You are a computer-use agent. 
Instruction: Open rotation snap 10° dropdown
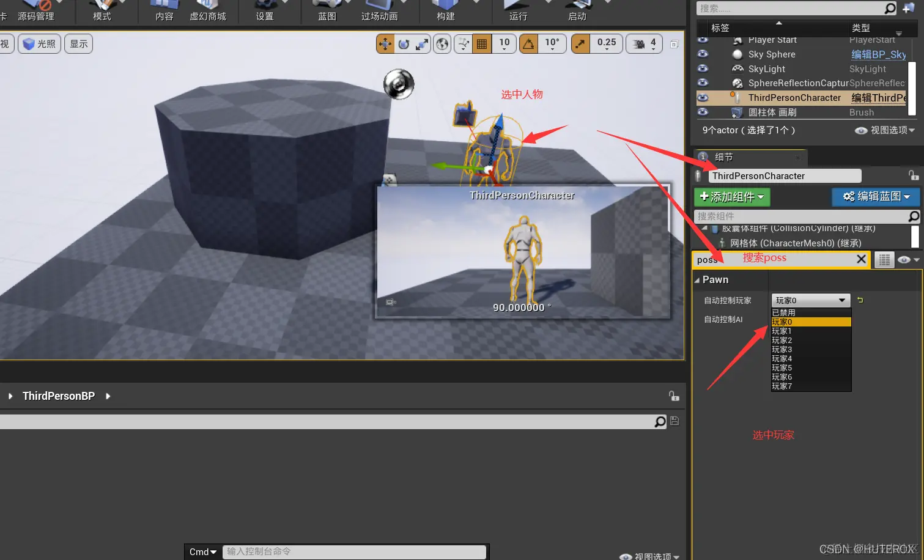[x=552, y=44]
